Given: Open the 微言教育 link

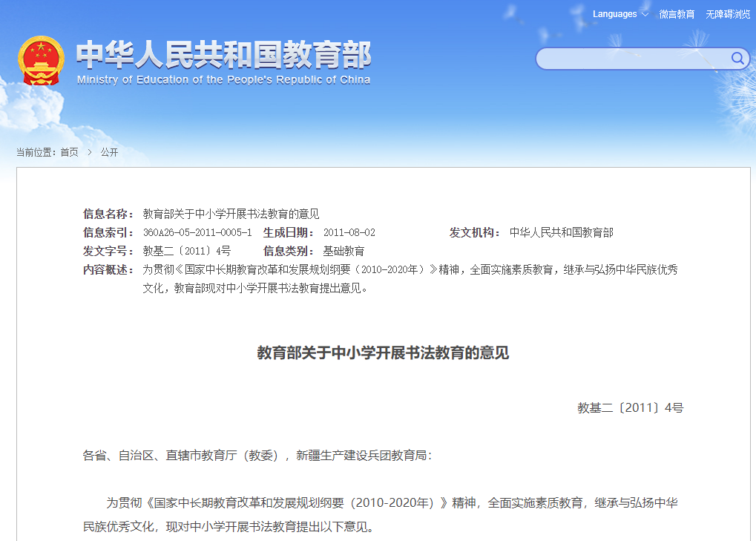Looking at the screenshot, I should (677, 14).
